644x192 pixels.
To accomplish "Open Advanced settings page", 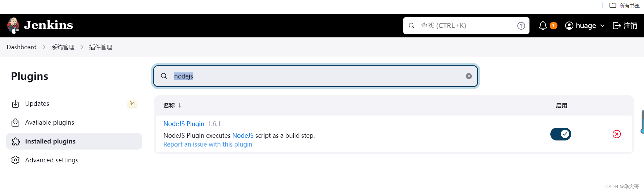I will (52, 160).
